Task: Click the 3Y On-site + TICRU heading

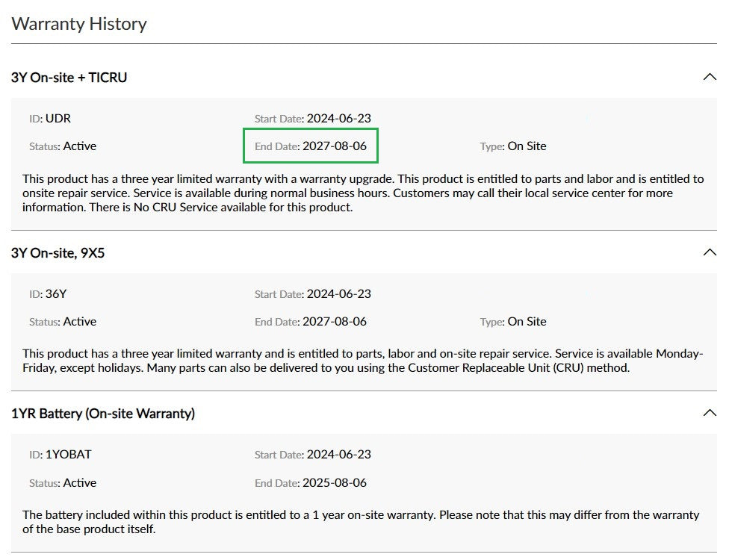Action: [x=69, y=77]
